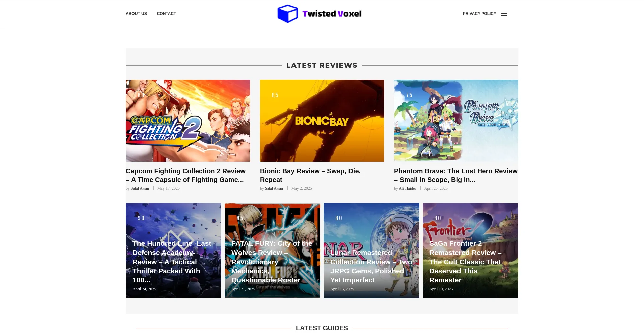
Task: Click the Twisted Voxel wordmark text
Action: tap(332, 14)
